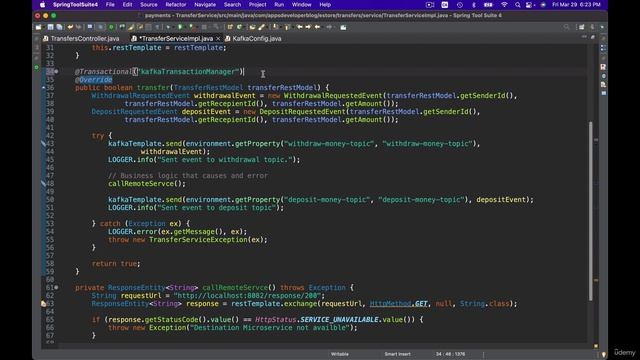The height and width of the screenshot is (360, 640).
Task: Click the Minimize editor area icon
Action: [x=584, y=37]
